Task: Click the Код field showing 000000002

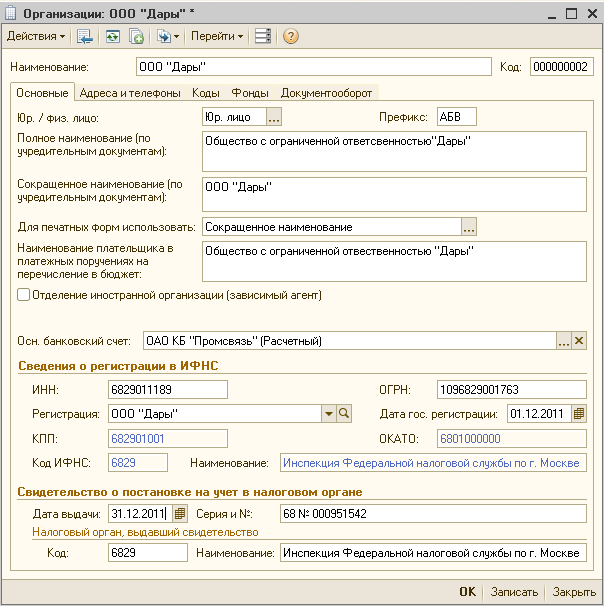Action: coord(561,67)
